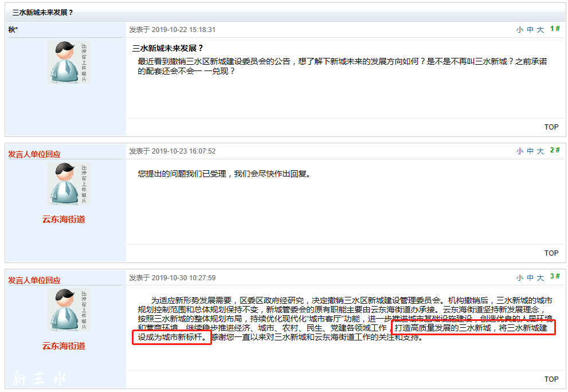The height and width of the screenshot is (392, 568).
Task: Open 云东海街道 profile in the second post
Action: [x=64, y=219]
